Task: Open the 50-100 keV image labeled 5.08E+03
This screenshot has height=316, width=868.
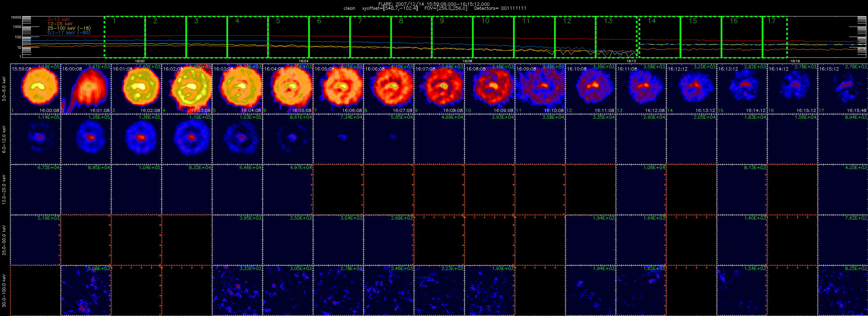Action: 86,290
